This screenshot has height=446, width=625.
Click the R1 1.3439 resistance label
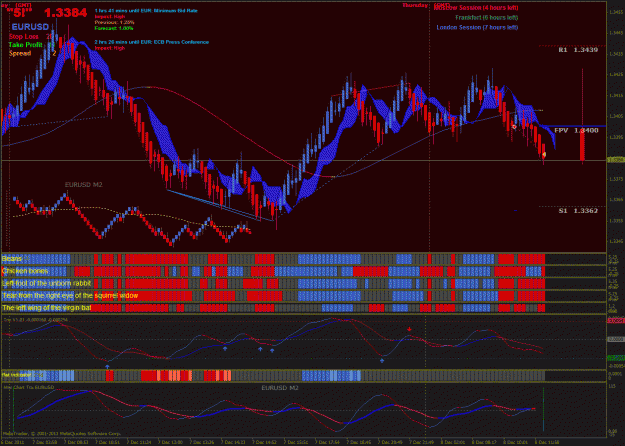point(578,50)
